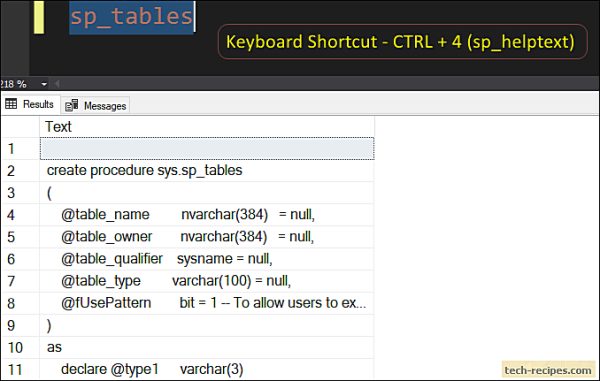Screen dimensions: 600x381
Task: Switch to the Results tab
Action: pos(30,104)
